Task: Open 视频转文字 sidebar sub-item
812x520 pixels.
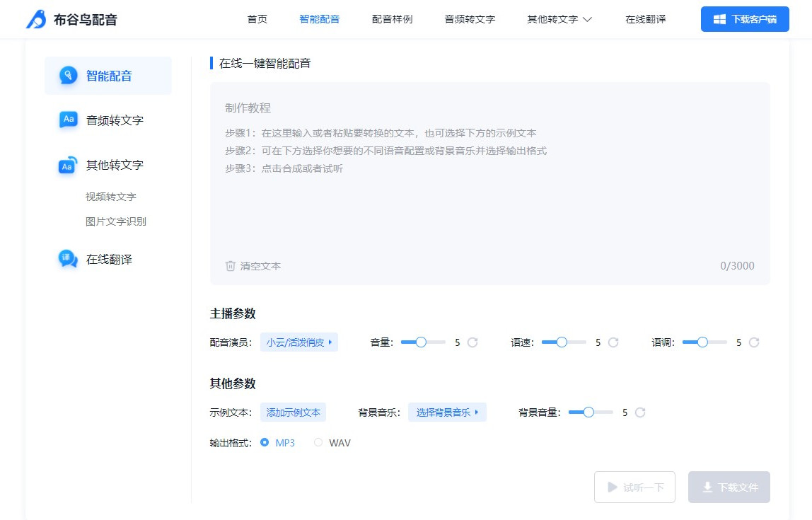Action: 111,197
